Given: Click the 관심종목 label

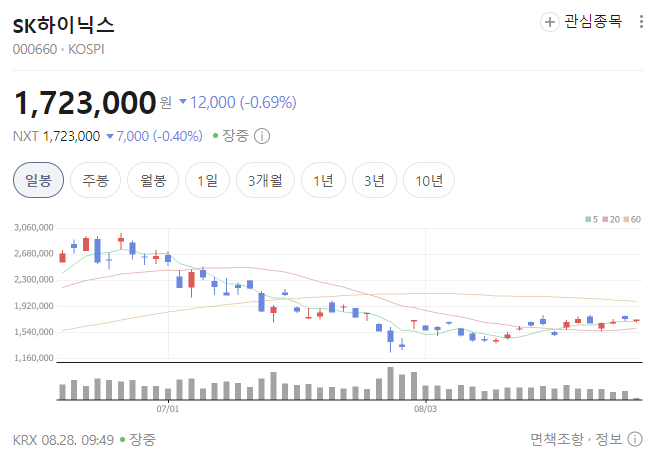Looking at the screenshot, I should tap(593, 21).
